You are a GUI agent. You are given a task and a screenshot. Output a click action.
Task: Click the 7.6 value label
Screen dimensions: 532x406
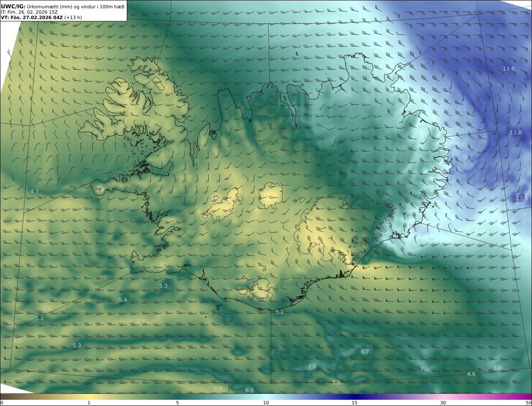coord(498,369)
